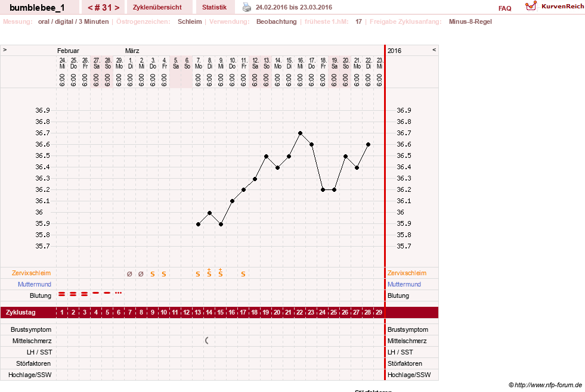Image resolution: width=585 pixels, height=392 pixels.
Task: Click the 'März' month label
Action: tap(132, 51)
